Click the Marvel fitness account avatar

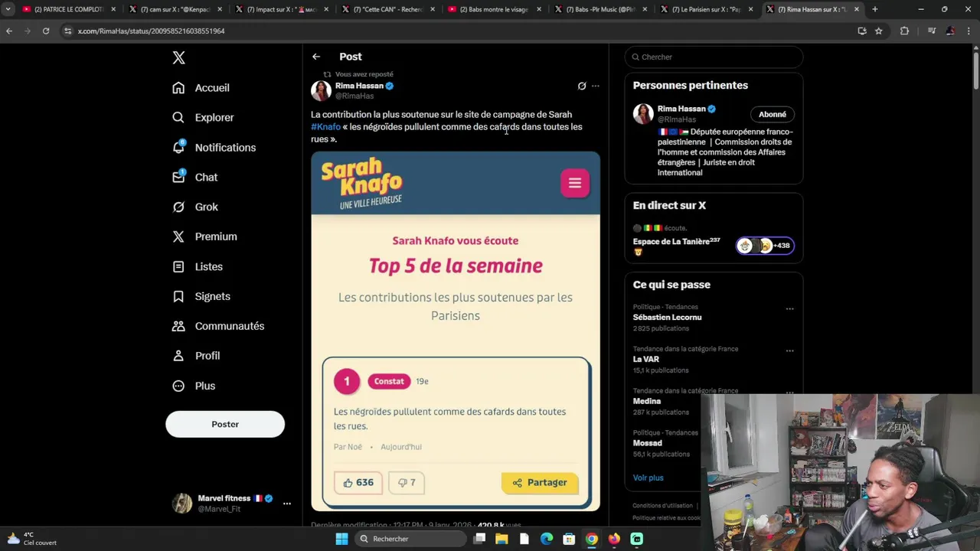pyautogui.click(x=182, y=504)
